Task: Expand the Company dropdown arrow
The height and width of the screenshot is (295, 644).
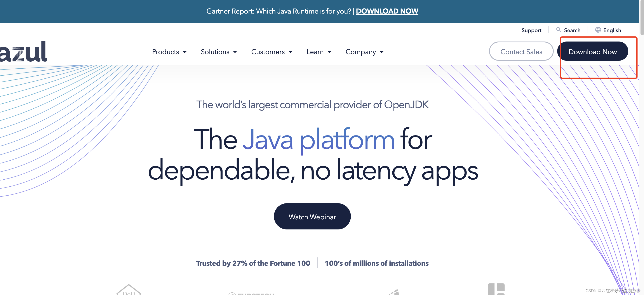Action: tap(382, 52)
